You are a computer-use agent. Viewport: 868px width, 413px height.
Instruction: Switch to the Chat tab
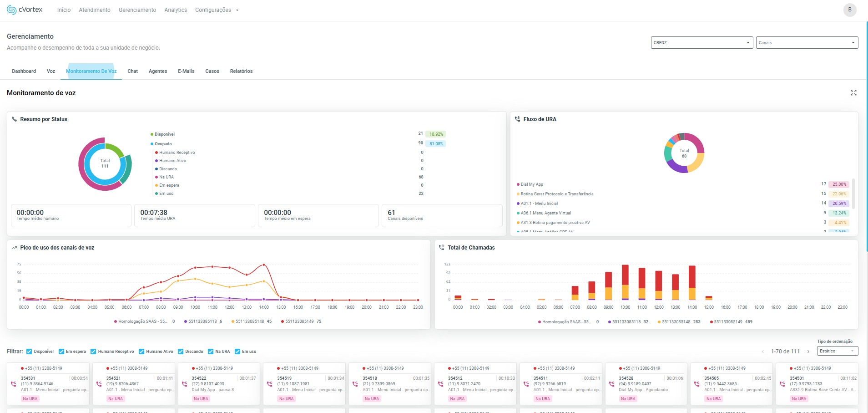pyautogui.click(x=133, y=71)
